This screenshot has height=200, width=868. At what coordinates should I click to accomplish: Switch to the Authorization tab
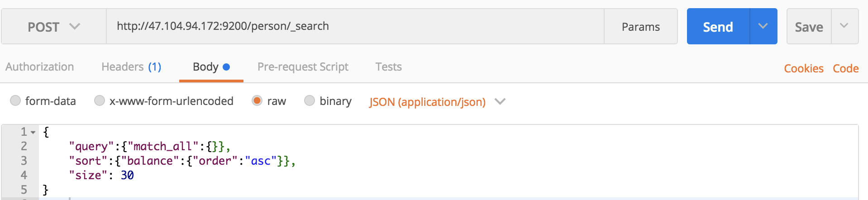(x=40, y=67)
